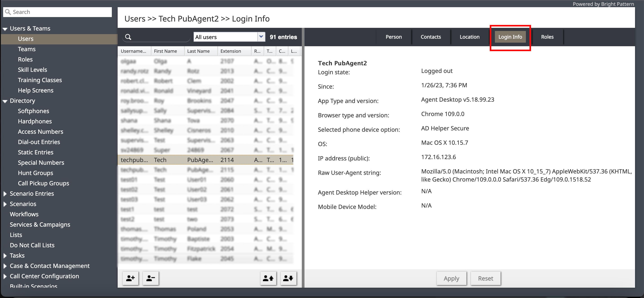Screen dimensions: 644x298
Task: Click the 172.16.123.6 IP address value
Action: (439, 157)
